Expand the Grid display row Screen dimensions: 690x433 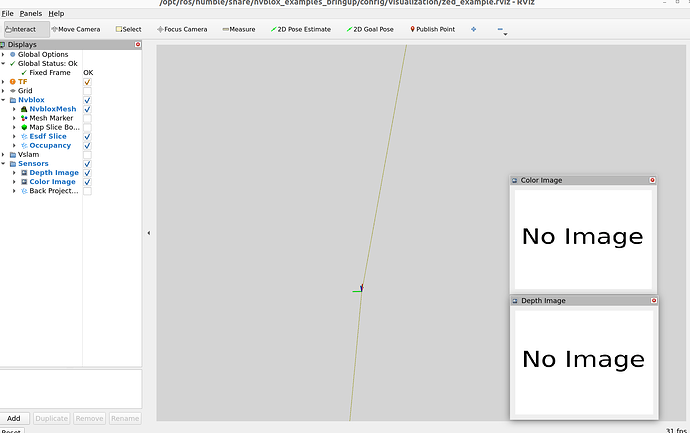3,91
